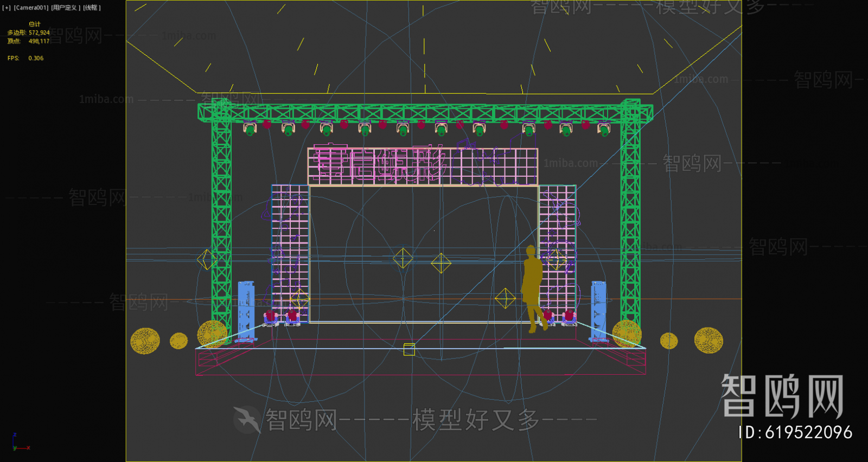868x462 pixels.
Task: Select the left blue speaker tower
Action: point(246,311)
